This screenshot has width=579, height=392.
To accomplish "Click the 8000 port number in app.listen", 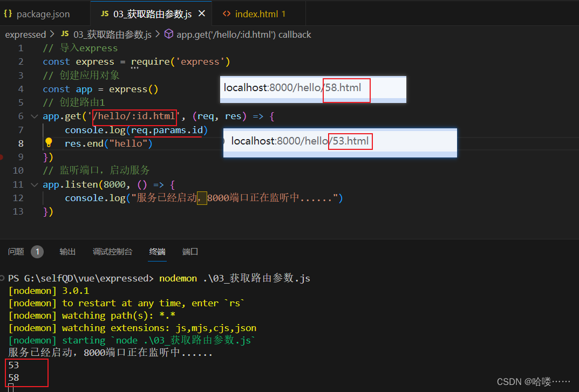I will pos(114,184).
